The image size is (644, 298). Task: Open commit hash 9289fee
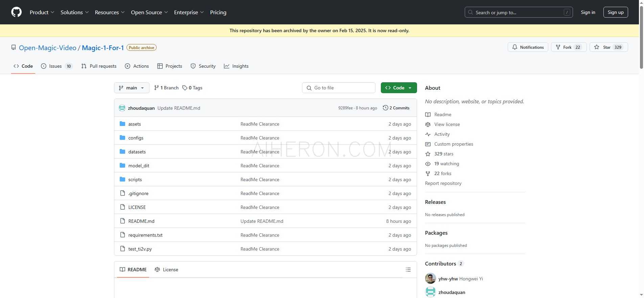345,108
